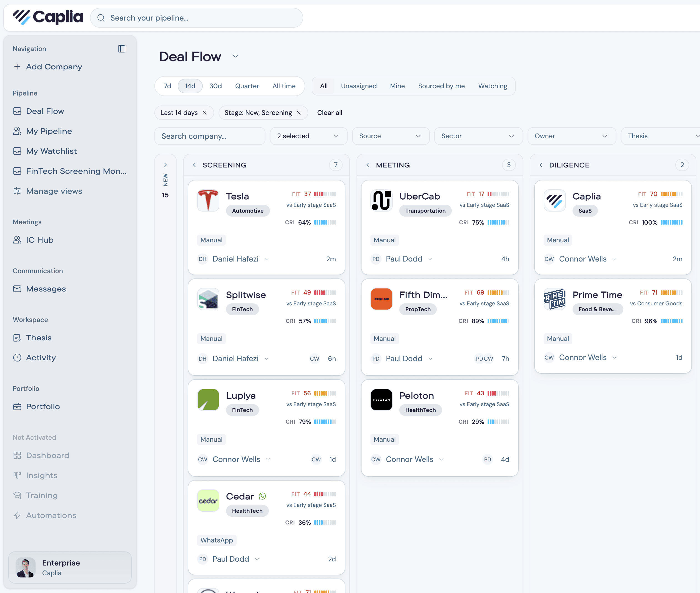This screenshot has width=700, height=593.
Task: Click the CW watcher avatar on Lupiya card
Action: click(x=316, y=459)
